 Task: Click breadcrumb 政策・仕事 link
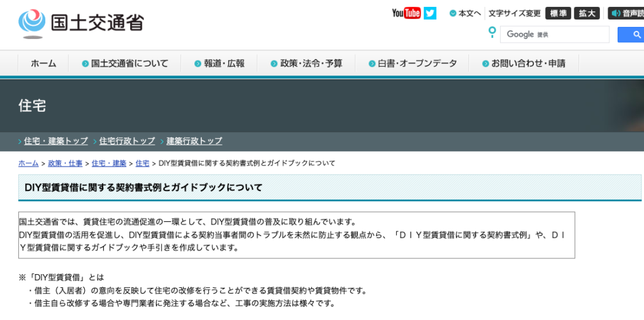click(x=65, y=163)
